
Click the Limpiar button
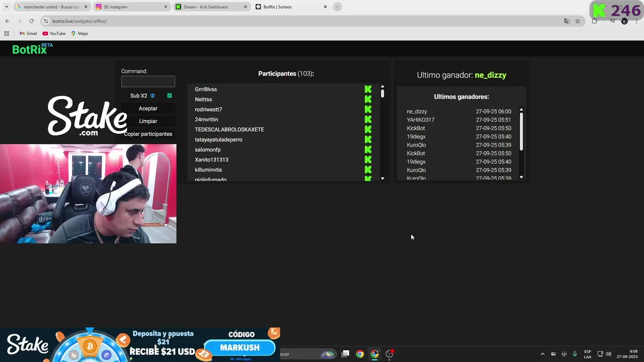pyautogui.click(x=148, y=121)
